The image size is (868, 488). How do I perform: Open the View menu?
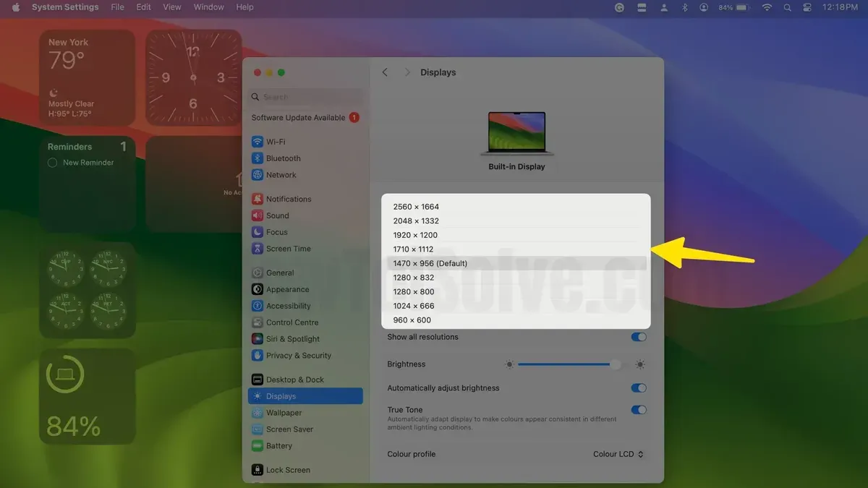[172, 7]
